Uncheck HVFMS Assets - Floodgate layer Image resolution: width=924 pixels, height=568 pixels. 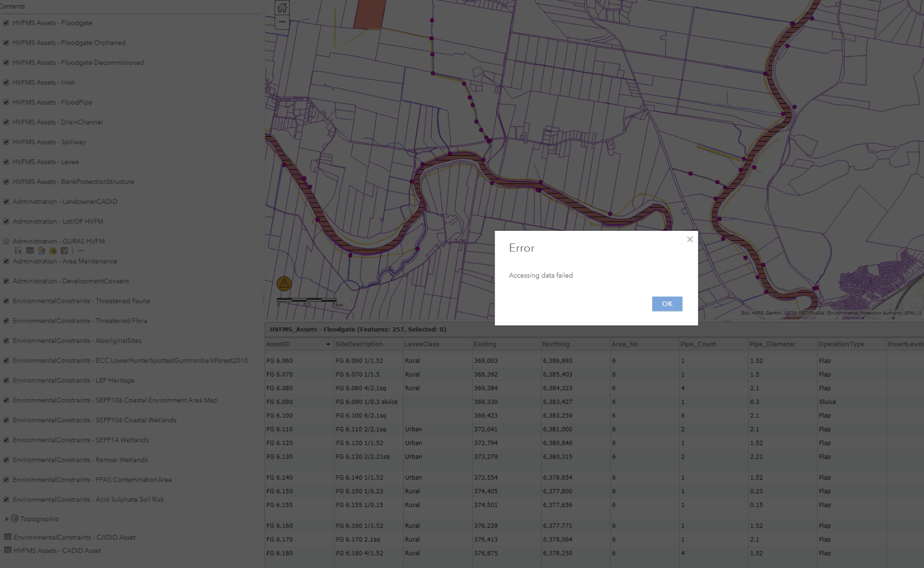point(6,23)
